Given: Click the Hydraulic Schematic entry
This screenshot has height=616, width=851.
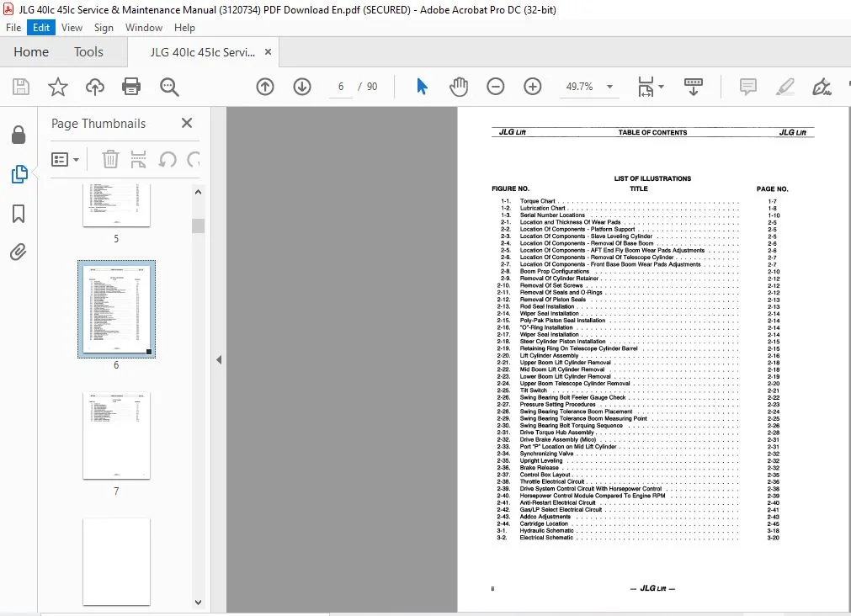Looking at the screenshot, I should pos(546,531).
